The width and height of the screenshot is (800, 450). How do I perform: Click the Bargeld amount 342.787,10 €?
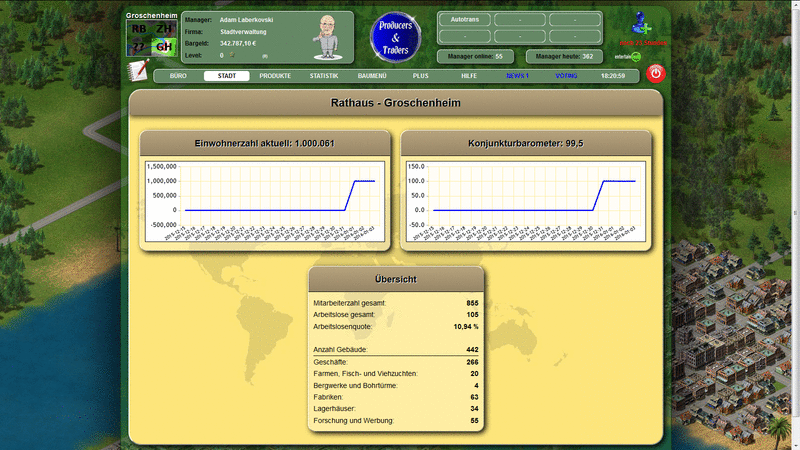point(238,43)
